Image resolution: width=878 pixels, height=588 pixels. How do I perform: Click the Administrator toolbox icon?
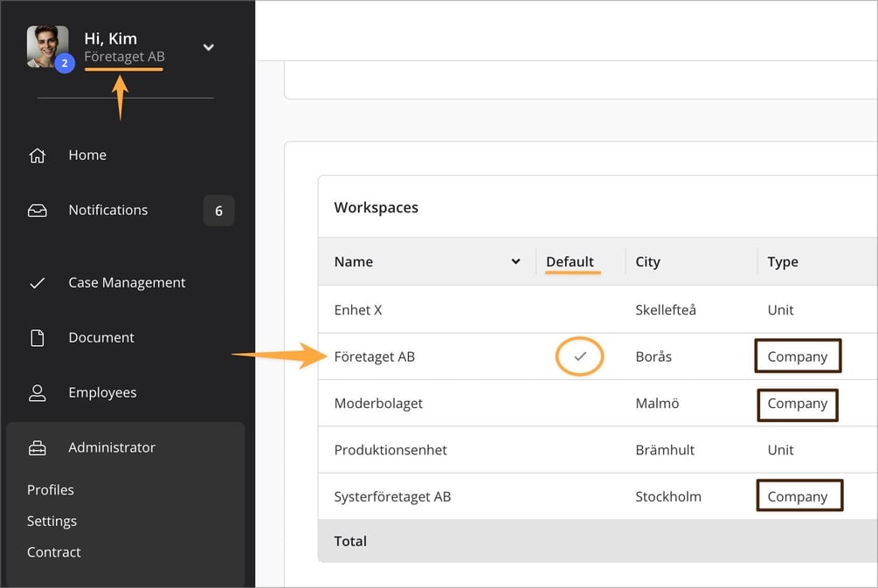coord(37,448)
